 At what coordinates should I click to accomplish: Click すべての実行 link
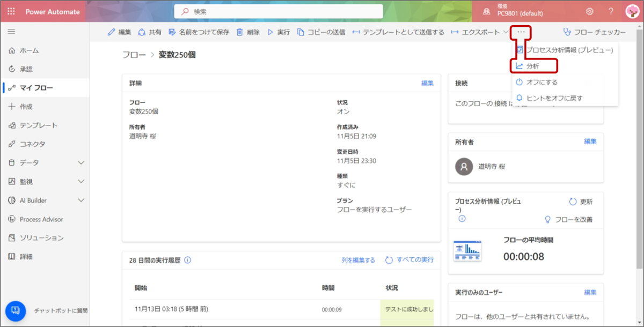(409, 260)
